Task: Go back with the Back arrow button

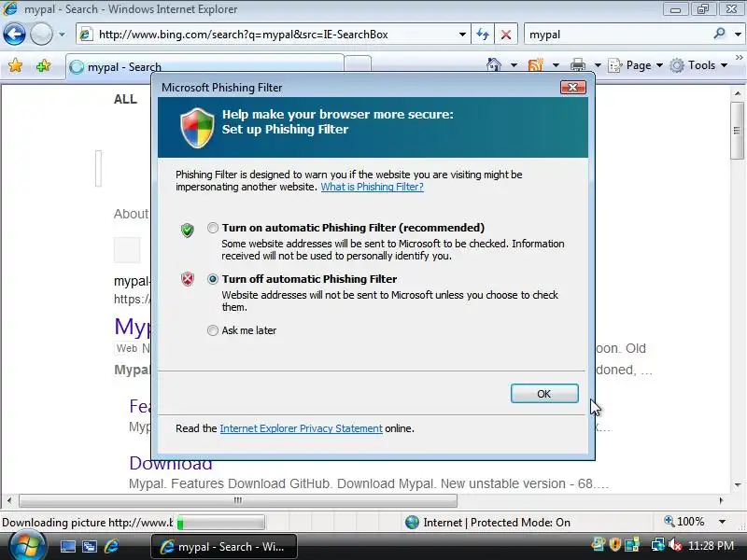Action: tap(14, 35)
